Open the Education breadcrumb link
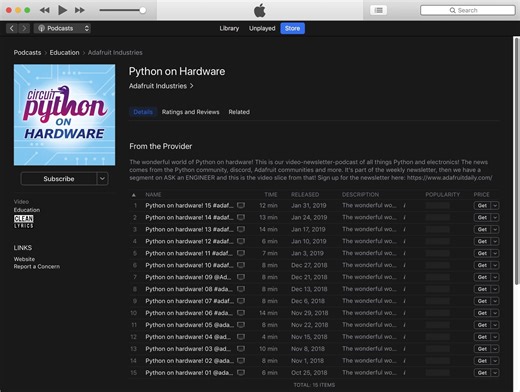 (x=64, y=53)
